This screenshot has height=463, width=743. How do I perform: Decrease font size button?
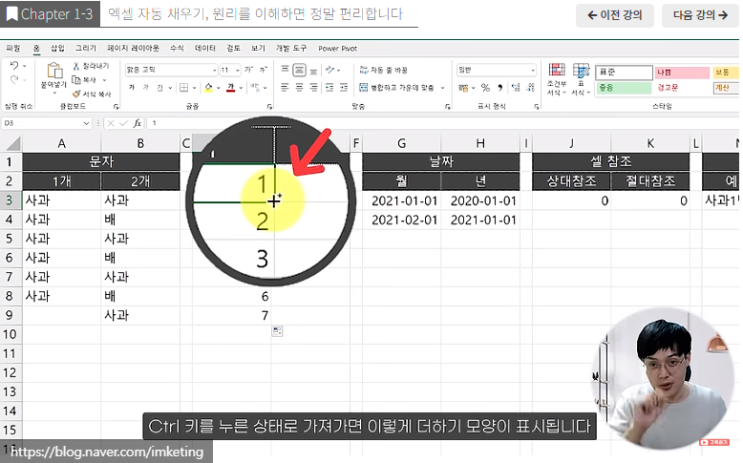tap(263, 70)
